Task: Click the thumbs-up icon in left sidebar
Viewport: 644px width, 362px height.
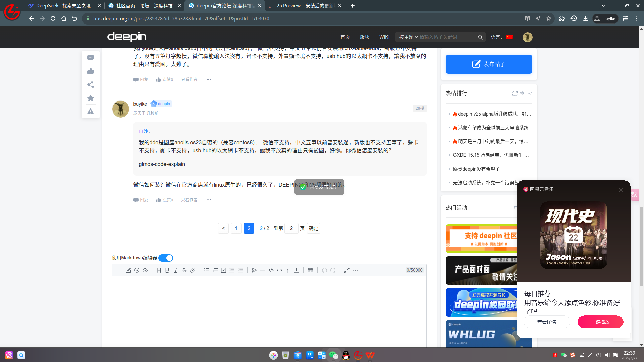Action: (91, 71)
